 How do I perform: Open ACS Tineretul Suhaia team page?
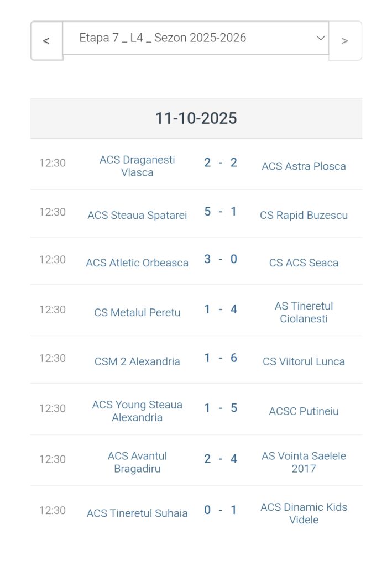click(137, 513)
